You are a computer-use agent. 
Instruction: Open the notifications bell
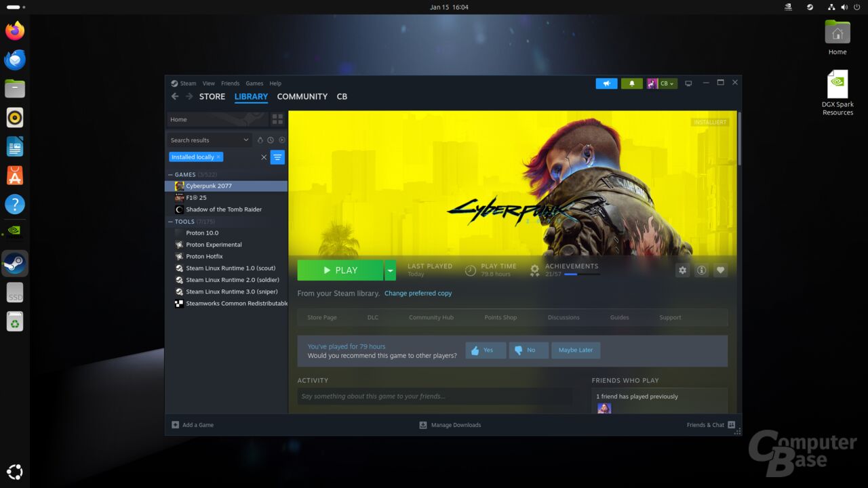click(632, 83)
